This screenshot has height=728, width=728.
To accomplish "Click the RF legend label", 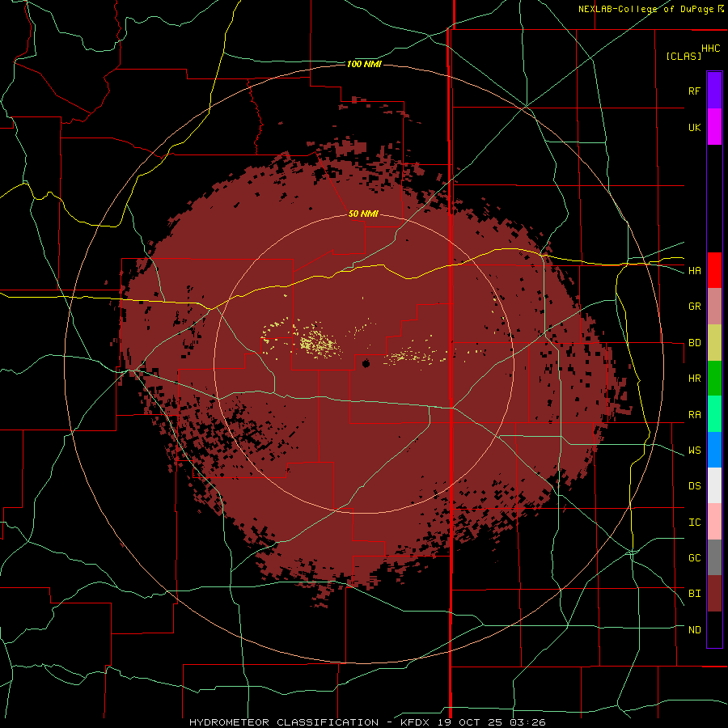I will click(x=694, y=91).
